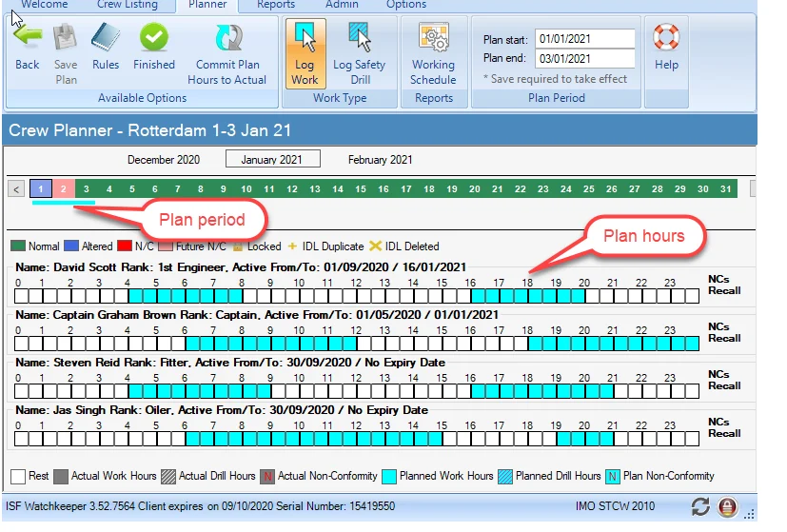Screen dimensions: 787x532
Task: Open the Admin tab
Action: 343,5
